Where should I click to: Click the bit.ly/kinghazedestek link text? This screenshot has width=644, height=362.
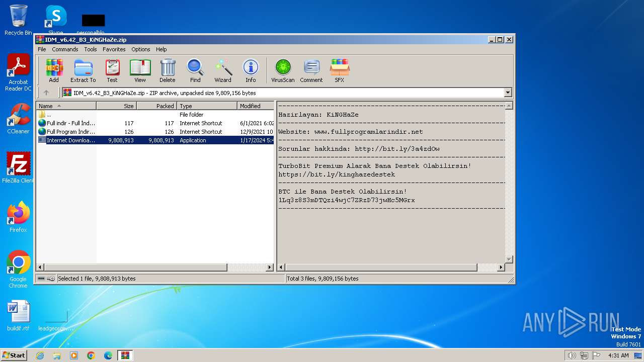[337, 174]
